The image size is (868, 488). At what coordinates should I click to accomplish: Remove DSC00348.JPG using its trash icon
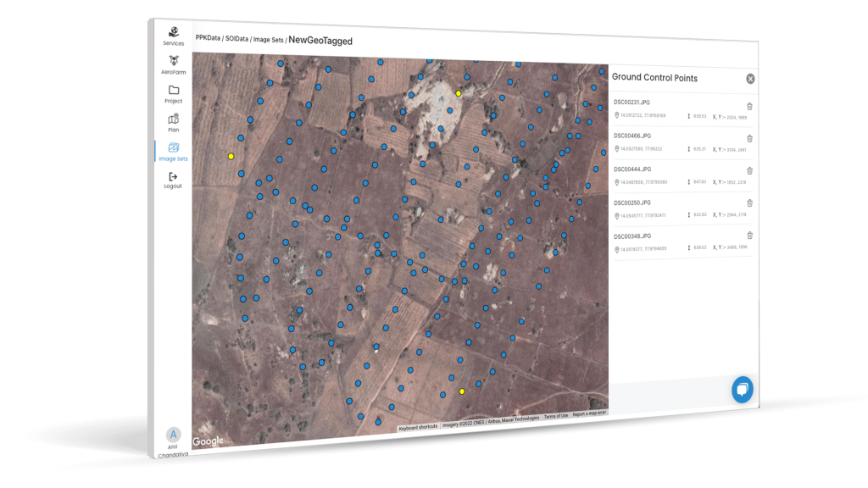(x=749, y=235)
